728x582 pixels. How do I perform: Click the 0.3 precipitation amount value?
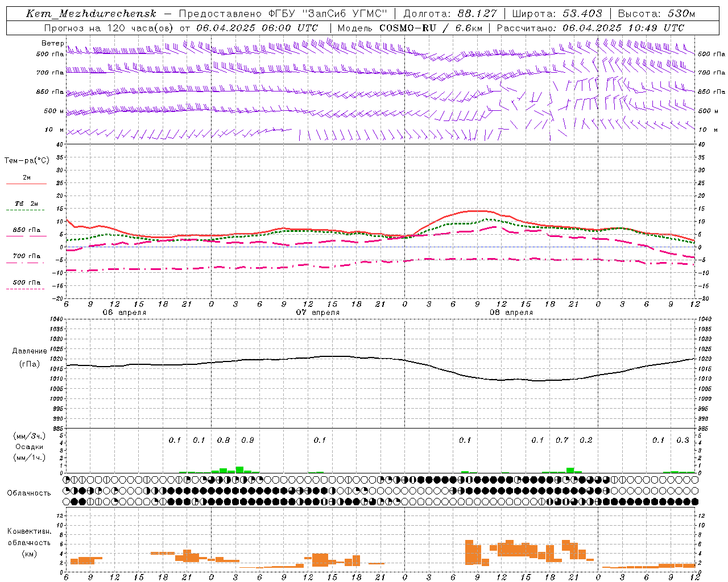tap(682, 440)
